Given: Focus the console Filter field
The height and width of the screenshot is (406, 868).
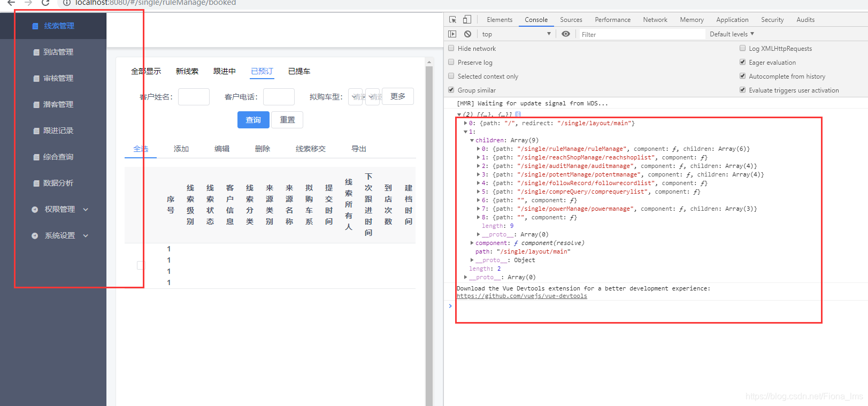Looking at the screenshot, I should 642,34.
